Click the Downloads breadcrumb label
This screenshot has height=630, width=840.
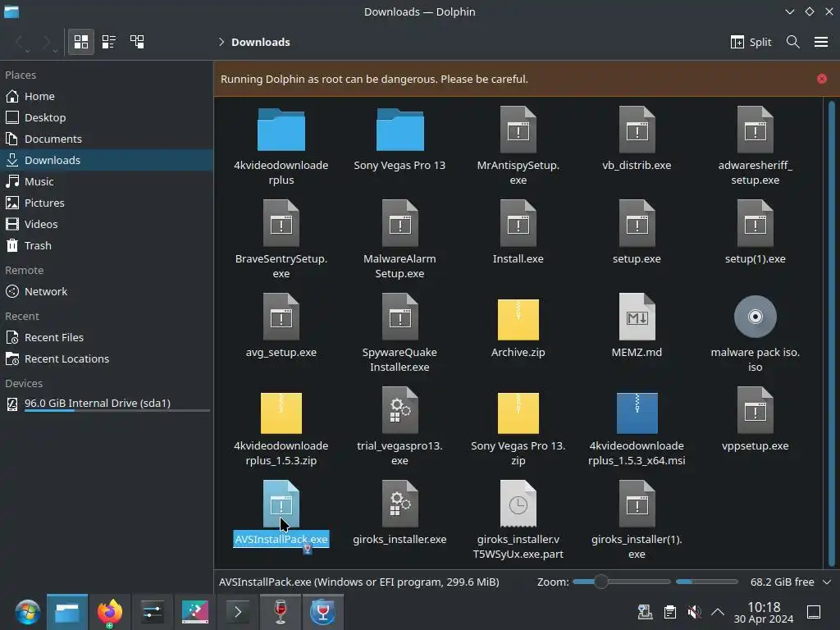(x=260, y=42)
